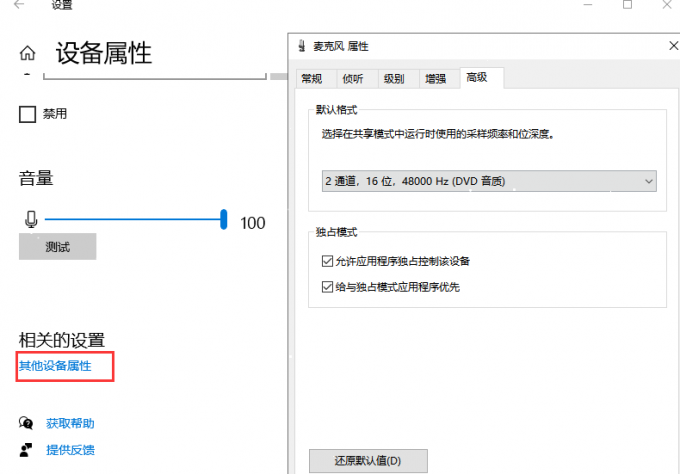Viewport: 680px width, 474px height.
Task: Open the 其他设备属性 link
Action: pos(55,366)
